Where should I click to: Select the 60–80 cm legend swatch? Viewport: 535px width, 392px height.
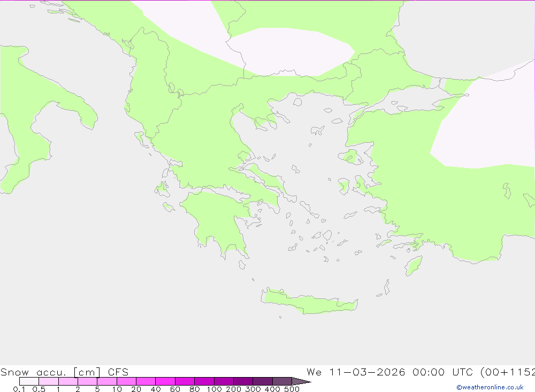[185, 381]
